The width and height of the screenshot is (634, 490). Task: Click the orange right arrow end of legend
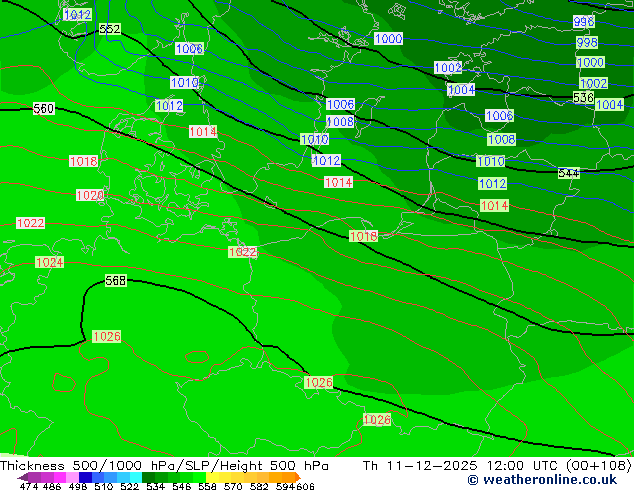298,477
